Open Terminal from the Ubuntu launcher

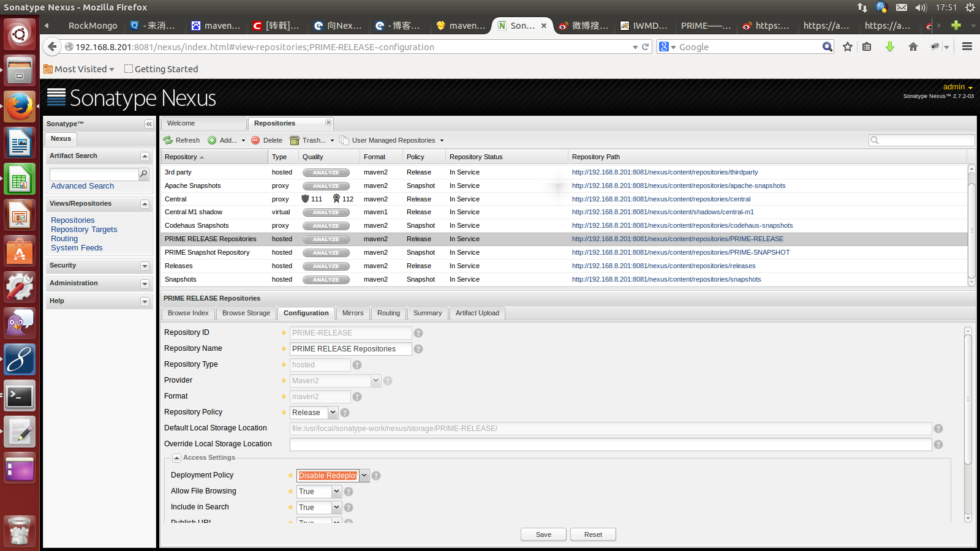20,396
